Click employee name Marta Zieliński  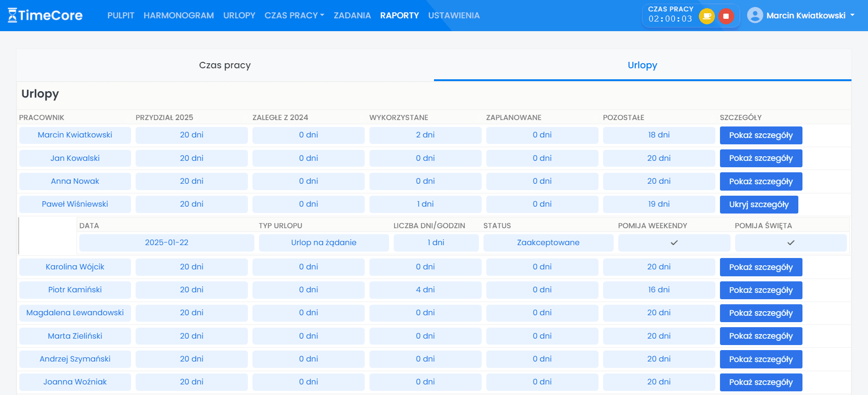pyautogui.click(x=75, y=336)
